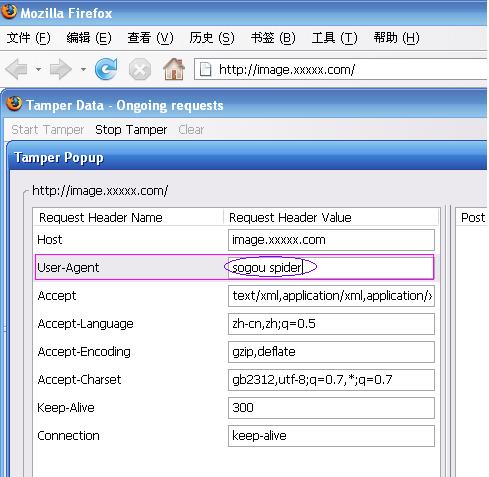Open the Back button history dropdown arrow
The height and width of the screenshot is (477, 489).
pos(38,69)
